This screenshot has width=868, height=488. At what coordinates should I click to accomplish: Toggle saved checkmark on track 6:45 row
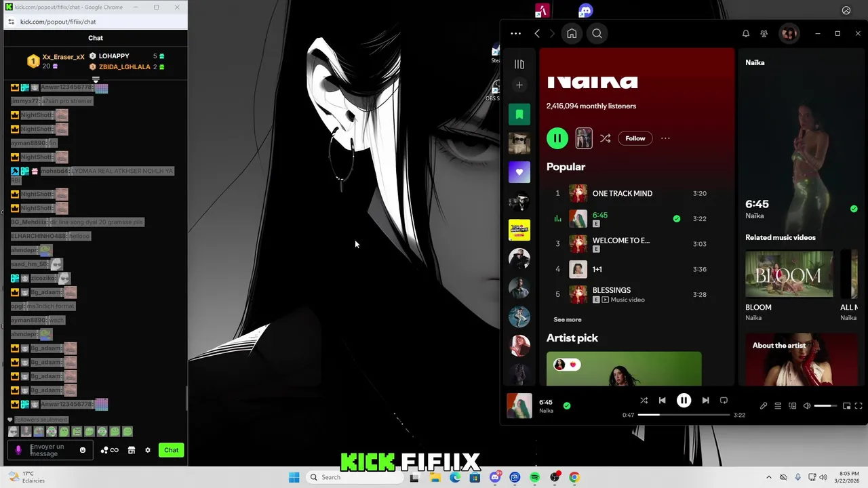(x=676, y=218)
